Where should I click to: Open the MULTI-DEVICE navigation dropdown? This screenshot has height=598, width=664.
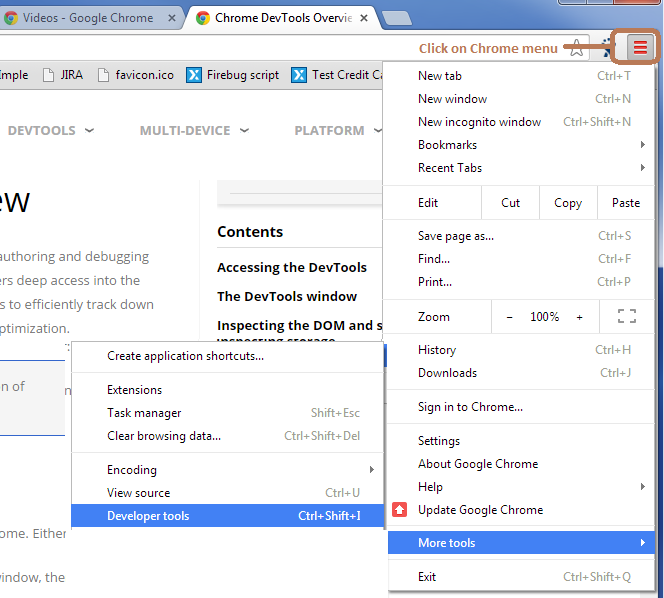point(194,130)
